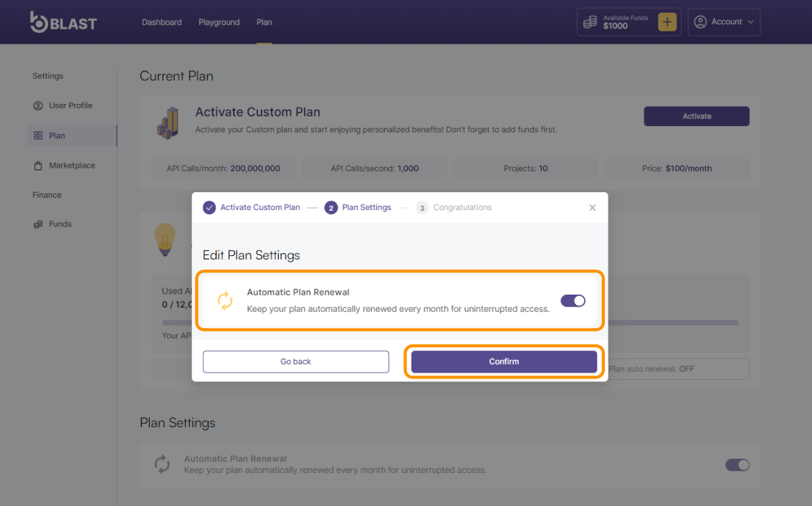
Task: Click the Activate button
Action: coord(696,116)
